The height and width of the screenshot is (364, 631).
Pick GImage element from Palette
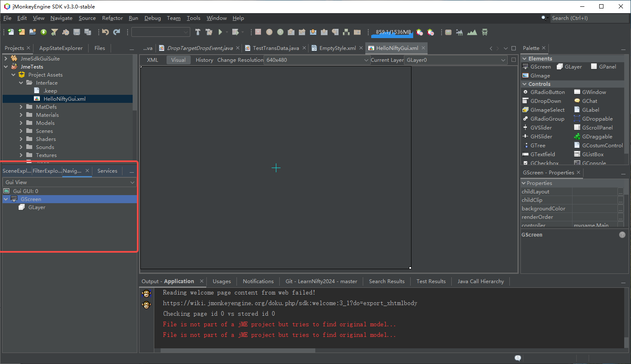click(x=536, y=76)
